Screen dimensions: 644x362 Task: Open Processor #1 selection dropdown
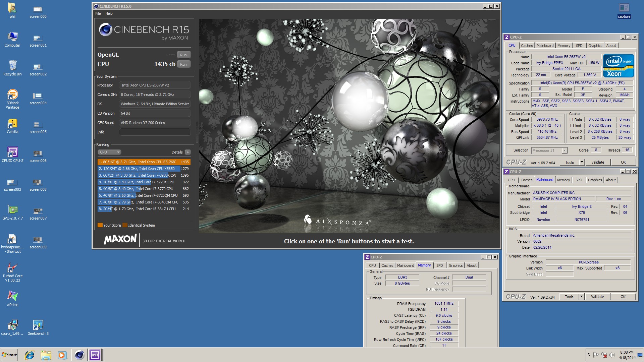pyautogui.click(x=549, y=150)
